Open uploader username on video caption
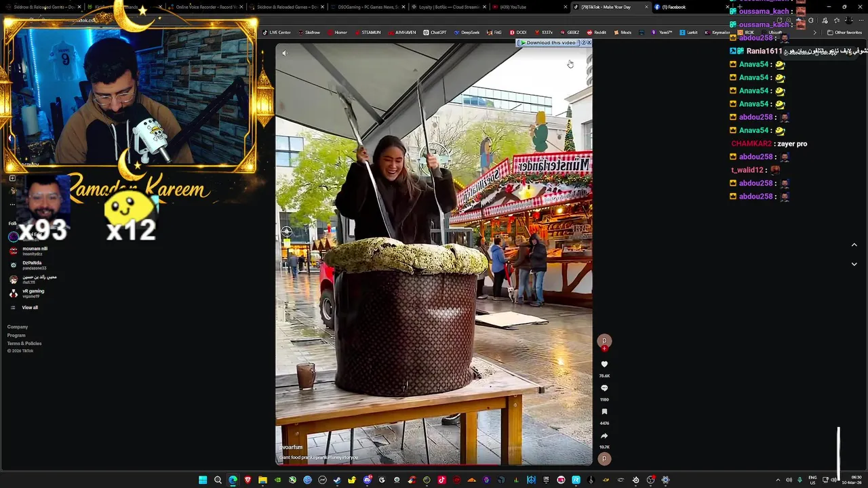 tap(291, 447)
